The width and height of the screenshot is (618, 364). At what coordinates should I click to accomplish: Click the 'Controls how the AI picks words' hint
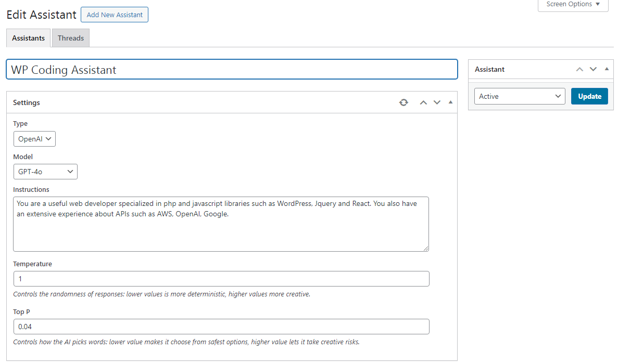(186, 342)
